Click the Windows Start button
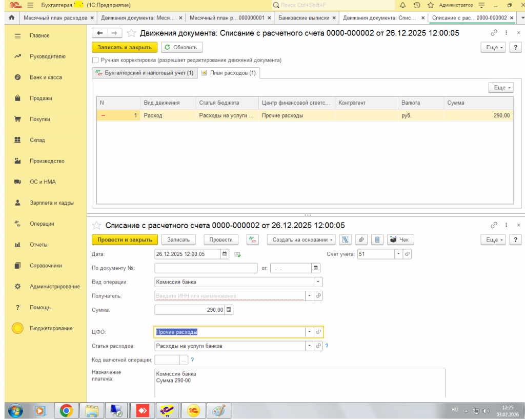 point(15,410)
